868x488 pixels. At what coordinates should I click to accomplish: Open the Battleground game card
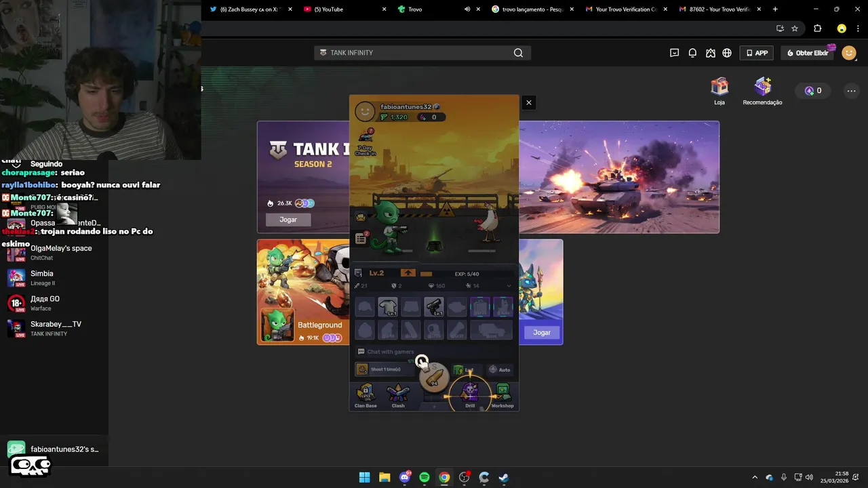point(303,291)
